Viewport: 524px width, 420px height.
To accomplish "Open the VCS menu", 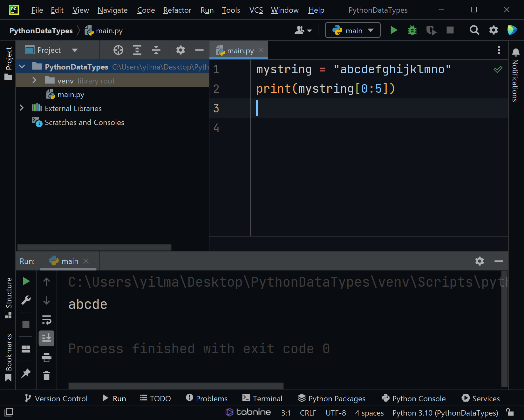I will tap(256, 10).
